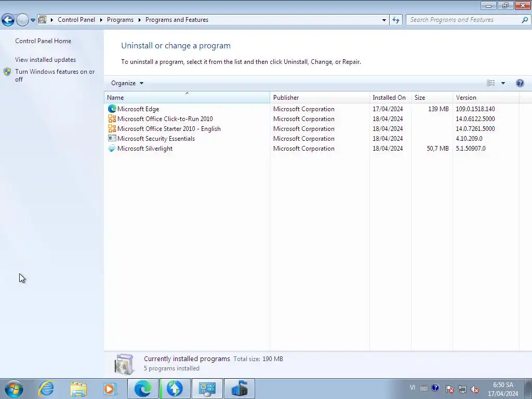
Task: Click Show desktop strip at taskbar end
Action: click(528, 389)
